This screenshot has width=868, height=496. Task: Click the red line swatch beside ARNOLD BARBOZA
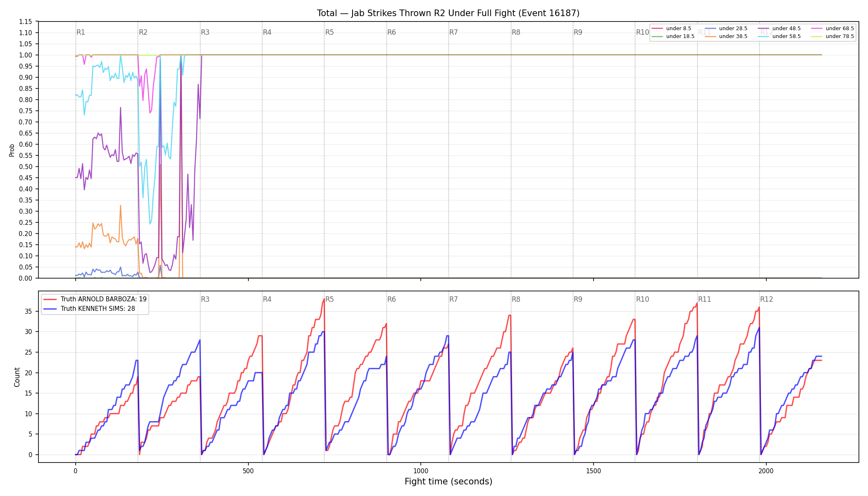50,299
